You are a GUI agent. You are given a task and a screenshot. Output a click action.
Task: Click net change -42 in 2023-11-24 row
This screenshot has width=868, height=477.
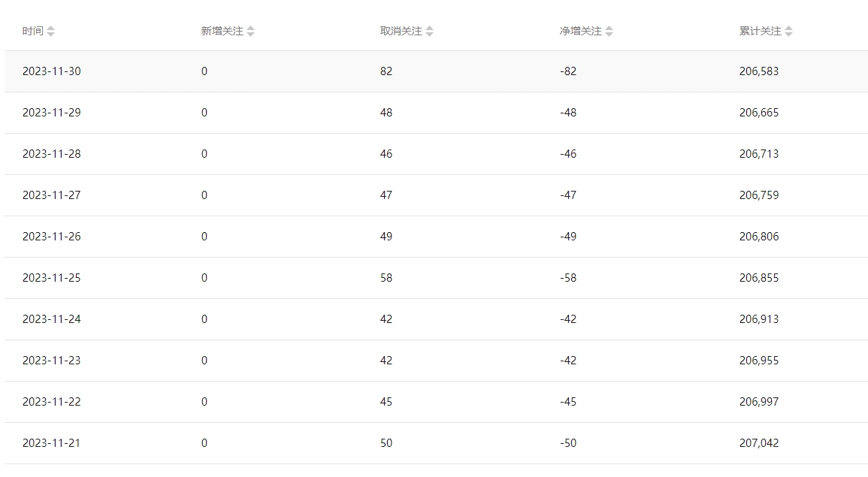pos(568,319)
